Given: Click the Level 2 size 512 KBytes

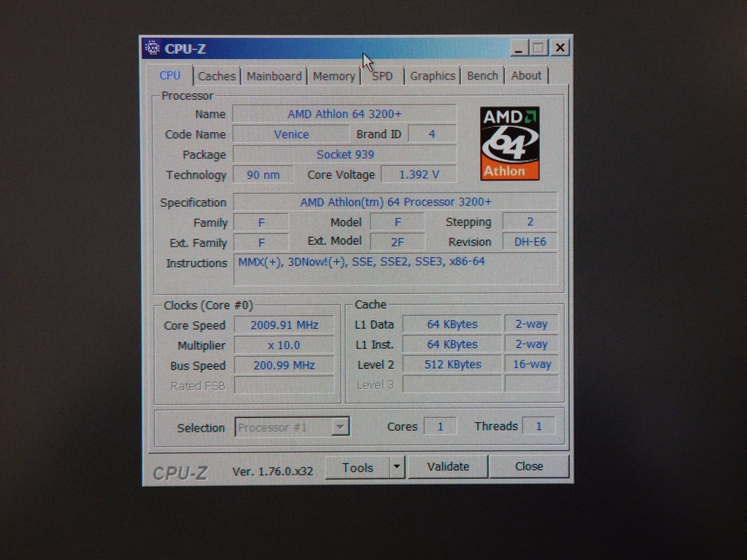Looking at the screenshot, I should click(x=452, y=365).
